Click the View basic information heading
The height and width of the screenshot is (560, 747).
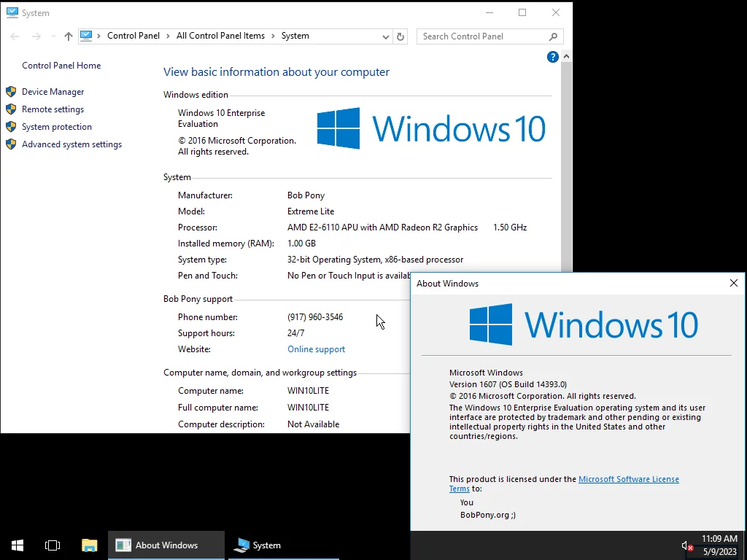tap(276, 72)
